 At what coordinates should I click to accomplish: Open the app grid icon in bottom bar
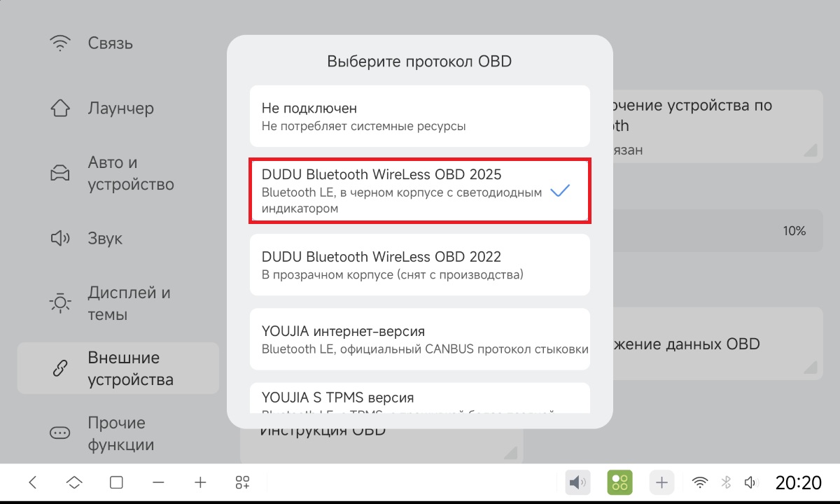[x=242, y=482]
